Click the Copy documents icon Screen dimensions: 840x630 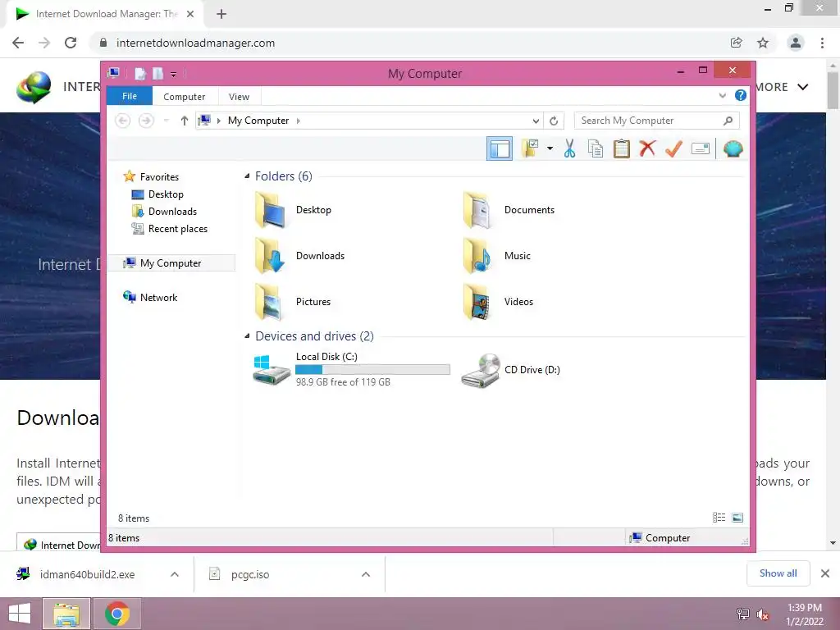596,148
